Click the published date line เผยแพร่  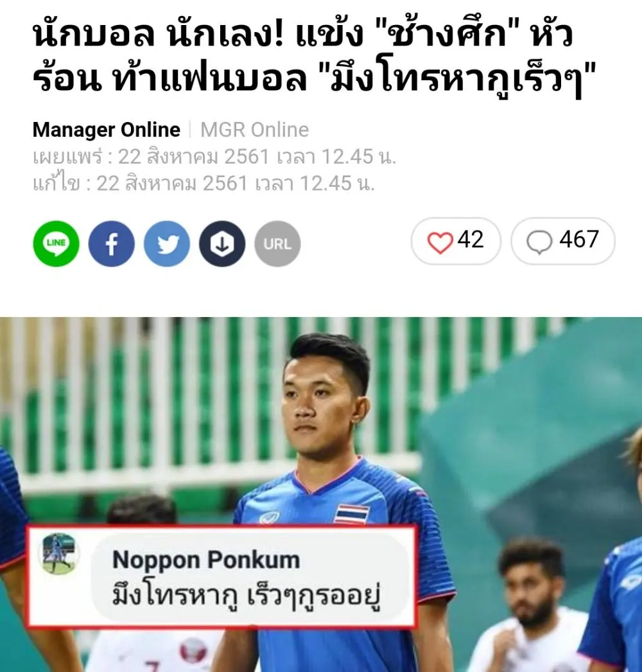click(214, 157)
